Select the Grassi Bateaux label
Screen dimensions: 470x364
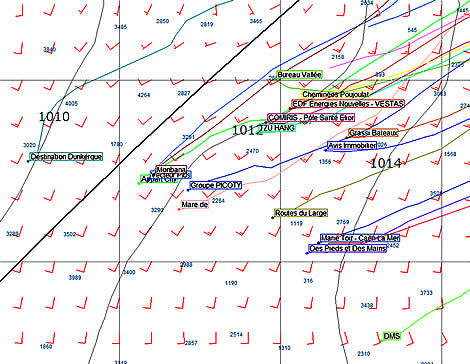coord(373,133)
